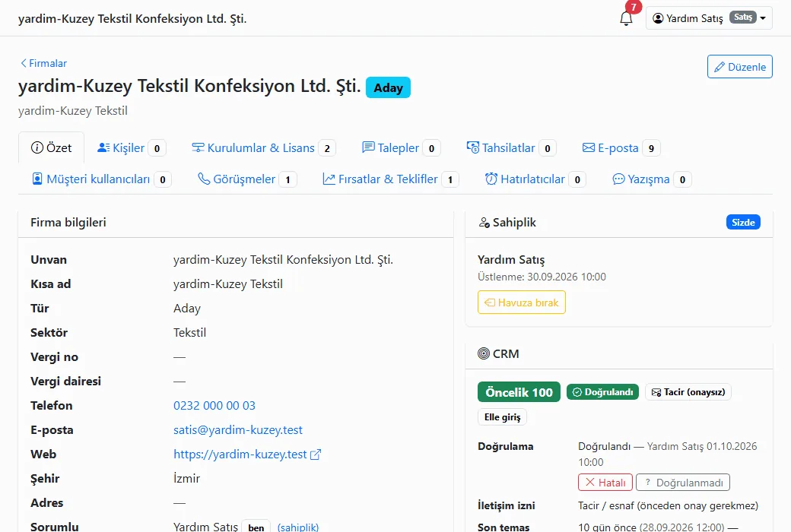The height and width of the screenshot is (532, 791).
Task: Click the question mark icon in Doğrulanmadı
Action: 648,482
